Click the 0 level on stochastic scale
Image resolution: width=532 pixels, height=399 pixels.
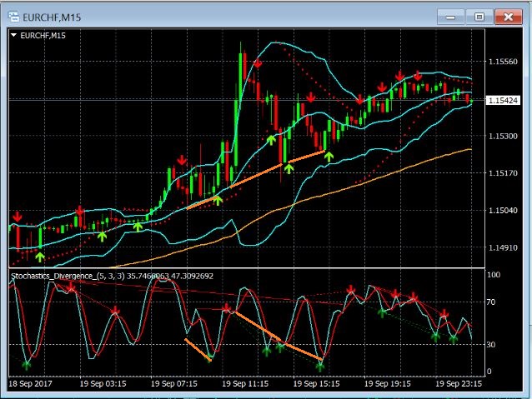pos(489,372)
